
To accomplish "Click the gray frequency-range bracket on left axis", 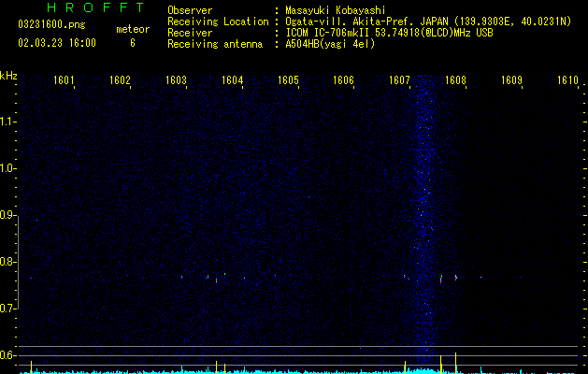I will pyautogui.click(x=18, y=262).
